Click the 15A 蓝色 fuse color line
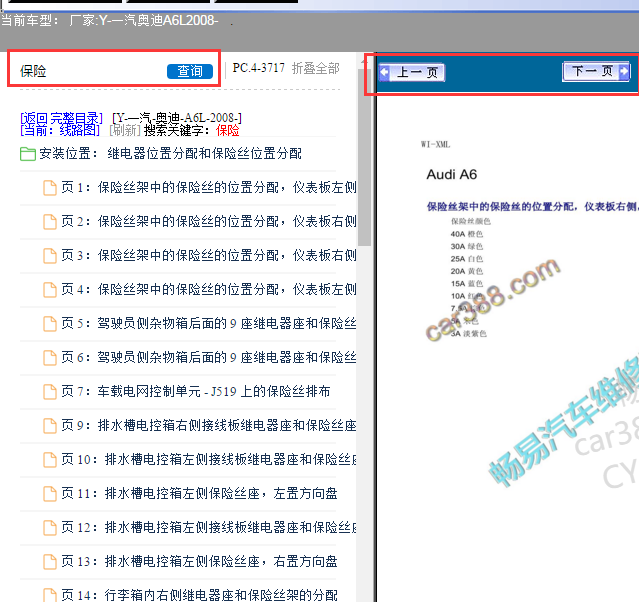 pyautogui.click(x=467, y=284)
